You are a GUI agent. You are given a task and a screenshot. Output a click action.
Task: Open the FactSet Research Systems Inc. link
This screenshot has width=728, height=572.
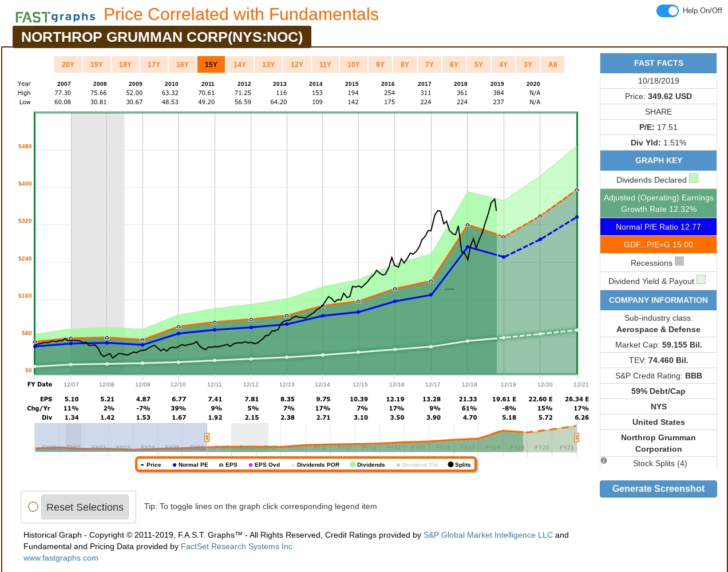[238, 547]
